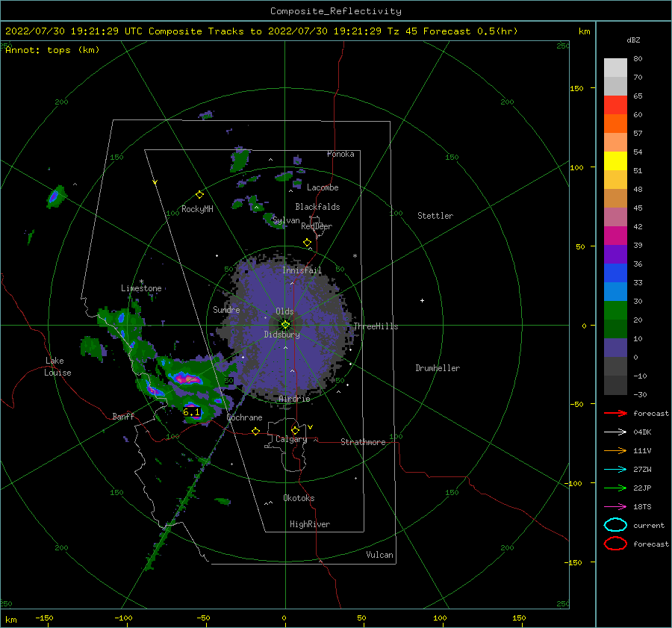Click the magenta 18TS track arrow
Screen dimensions: 672x628
coord(615,507)
